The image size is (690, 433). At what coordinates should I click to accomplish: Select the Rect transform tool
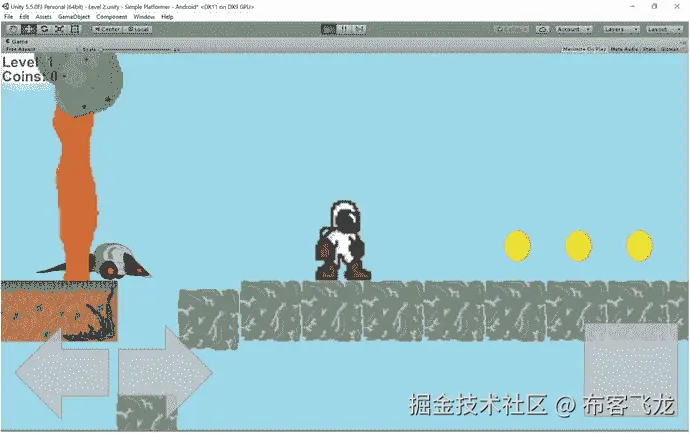click(x=75, y=29)
